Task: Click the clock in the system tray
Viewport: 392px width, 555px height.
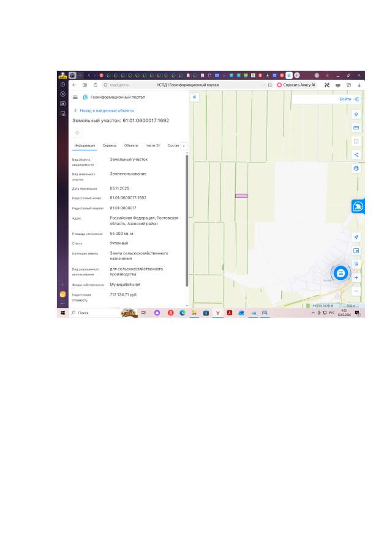Action: point(344,313)
